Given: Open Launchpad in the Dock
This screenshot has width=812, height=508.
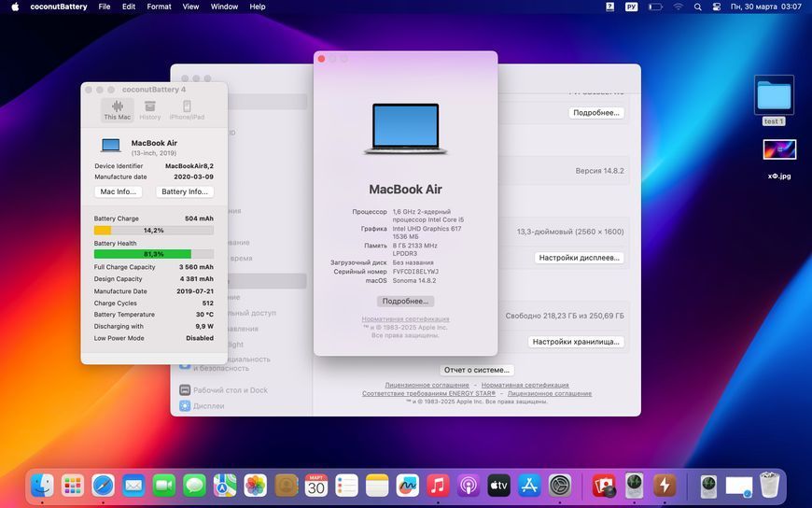Looking at the screenshot, I should (x=73, y=486).
